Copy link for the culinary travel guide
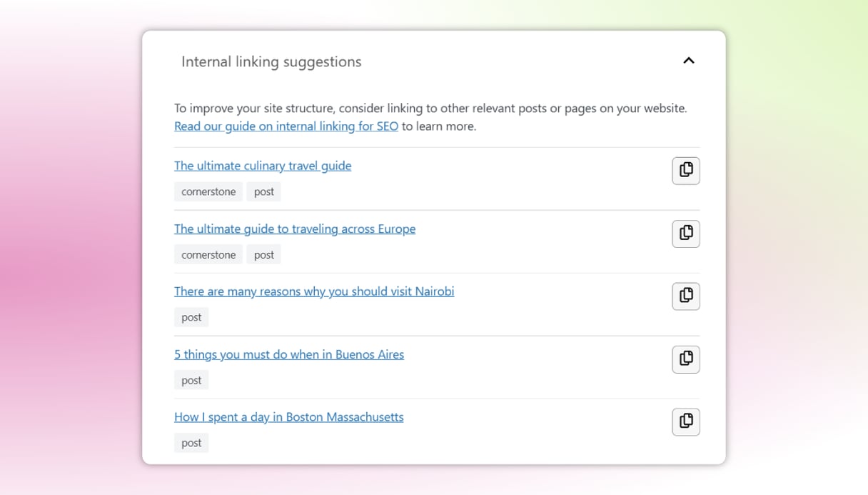This screenshot has width=868, height=495. click(x=685, y=171)
